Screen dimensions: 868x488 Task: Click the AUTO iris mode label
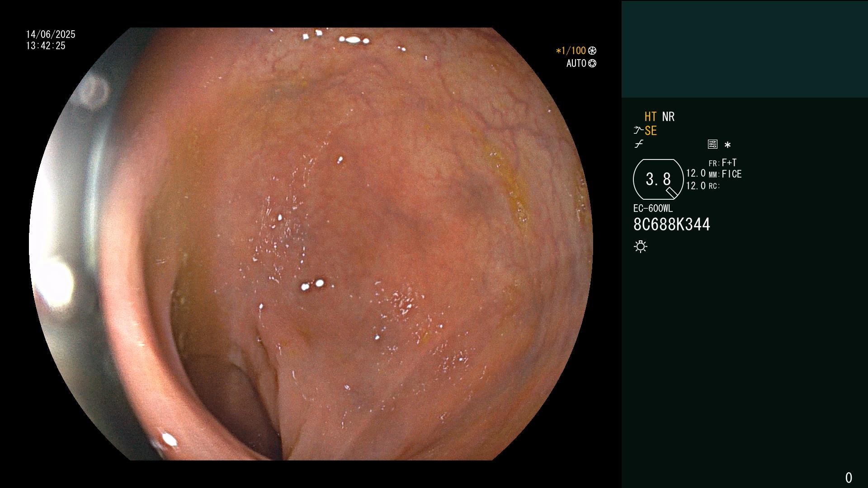click(576, 63)
